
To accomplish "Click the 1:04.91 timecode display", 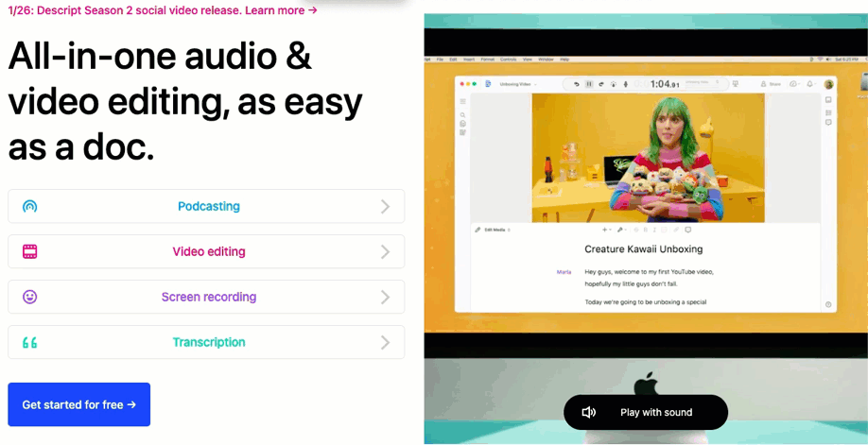I will click(x=665, y=84).
